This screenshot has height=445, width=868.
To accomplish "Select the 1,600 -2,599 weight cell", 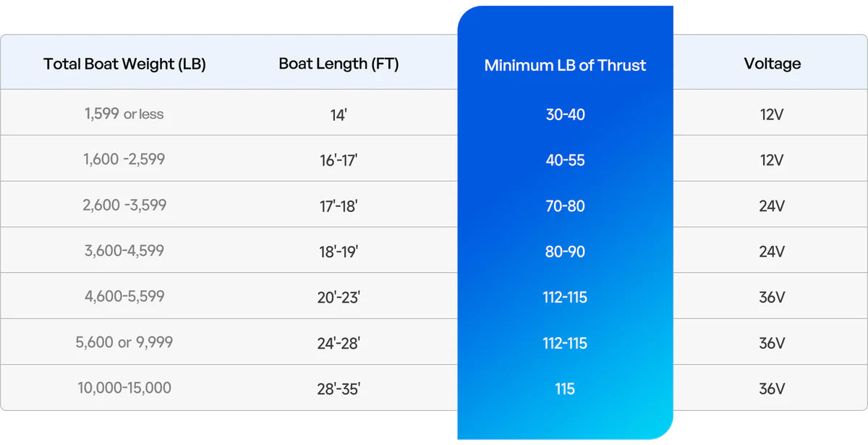I will (124, 159).
